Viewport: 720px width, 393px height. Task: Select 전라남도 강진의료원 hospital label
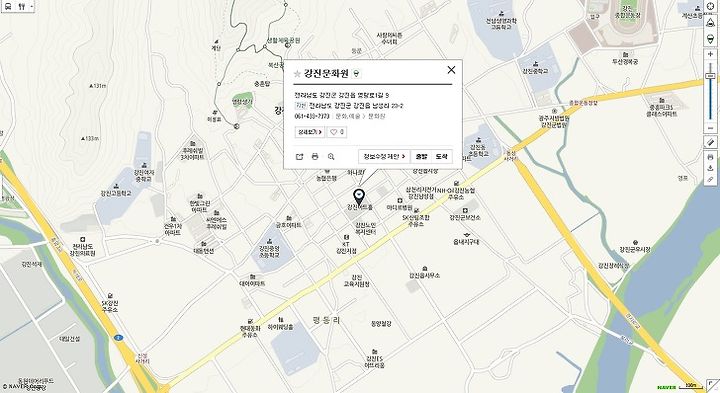(83, 250)
